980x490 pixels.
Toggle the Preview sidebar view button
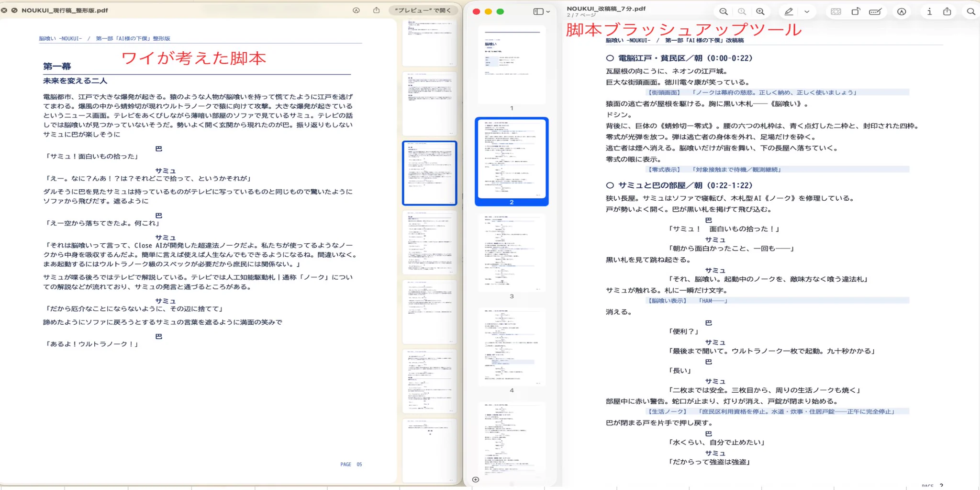pyautogui.click(x=538, y=11)
